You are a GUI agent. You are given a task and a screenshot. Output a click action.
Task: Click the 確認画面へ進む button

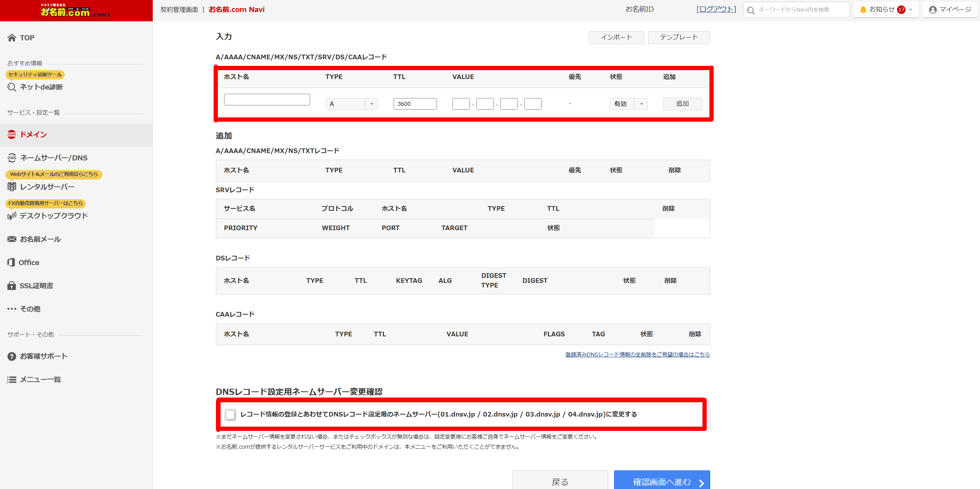[662, 482]
